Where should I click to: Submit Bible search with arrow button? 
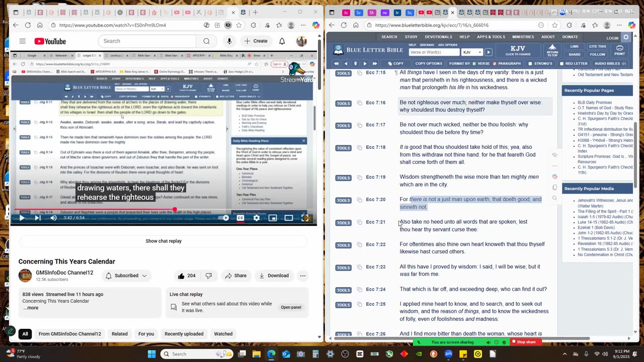click(489, 52)
